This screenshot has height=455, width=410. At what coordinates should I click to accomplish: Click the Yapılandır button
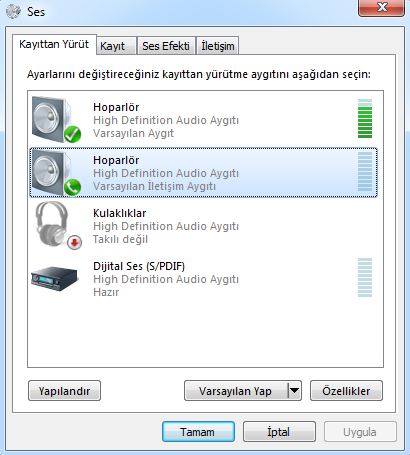64,391
